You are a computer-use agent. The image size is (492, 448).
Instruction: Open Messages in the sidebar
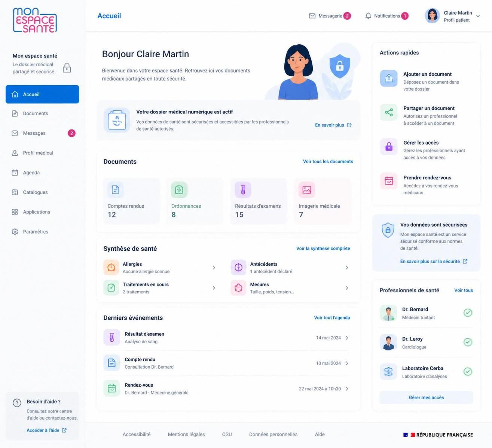pyautogui.click(x=42, y=133)
